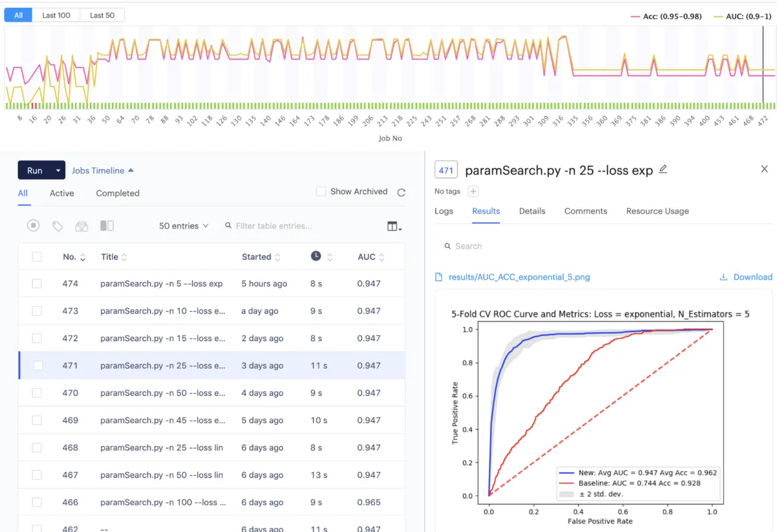Collapse the Jobs Timeline panel
The height and width of the screenshot is (532, 777).
(102, 171)
